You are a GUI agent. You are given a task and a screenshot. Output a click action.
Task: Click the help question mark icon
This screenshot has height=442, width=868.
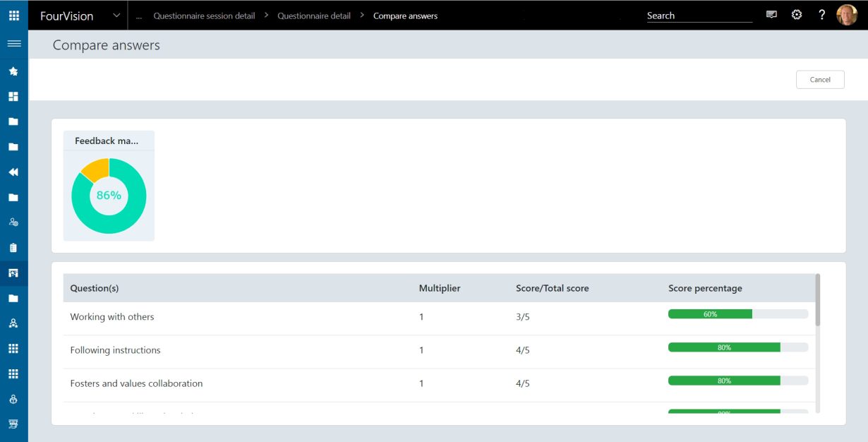pos(821,15)
